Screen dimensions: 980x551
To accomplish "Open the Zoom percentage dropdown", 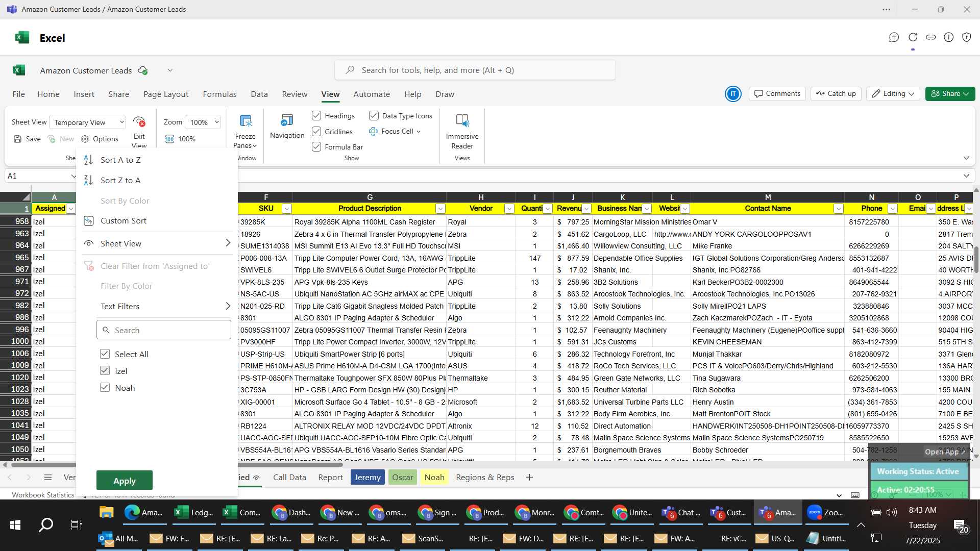I will 203,122.
